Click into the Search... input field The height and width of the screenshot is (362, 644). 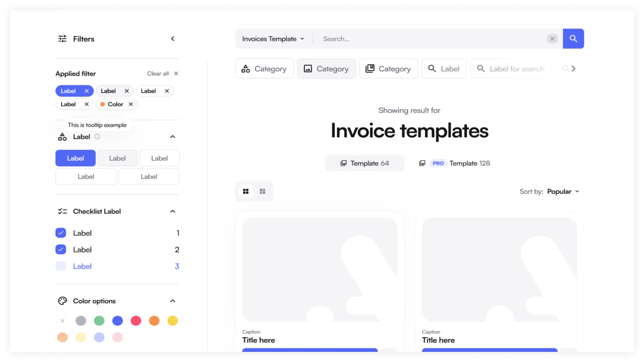[430, 39]
